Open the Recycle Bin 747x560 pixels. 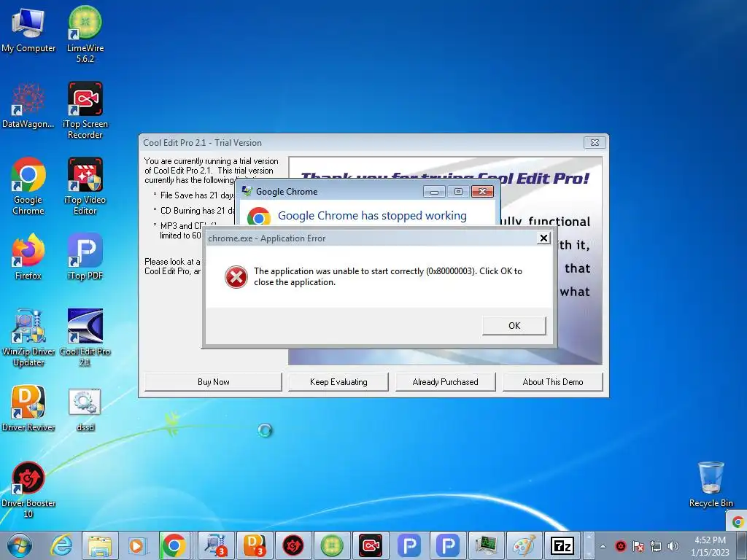(711, 484)
